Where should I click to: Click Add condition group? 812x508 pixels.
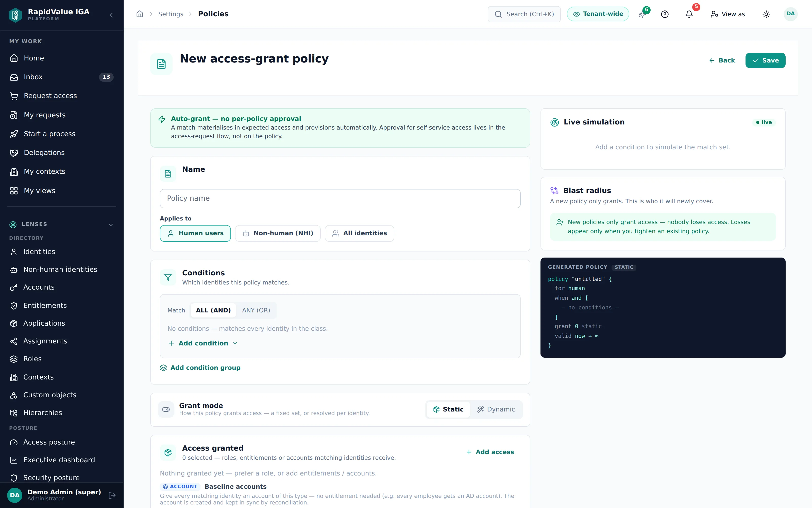point(200,368)
